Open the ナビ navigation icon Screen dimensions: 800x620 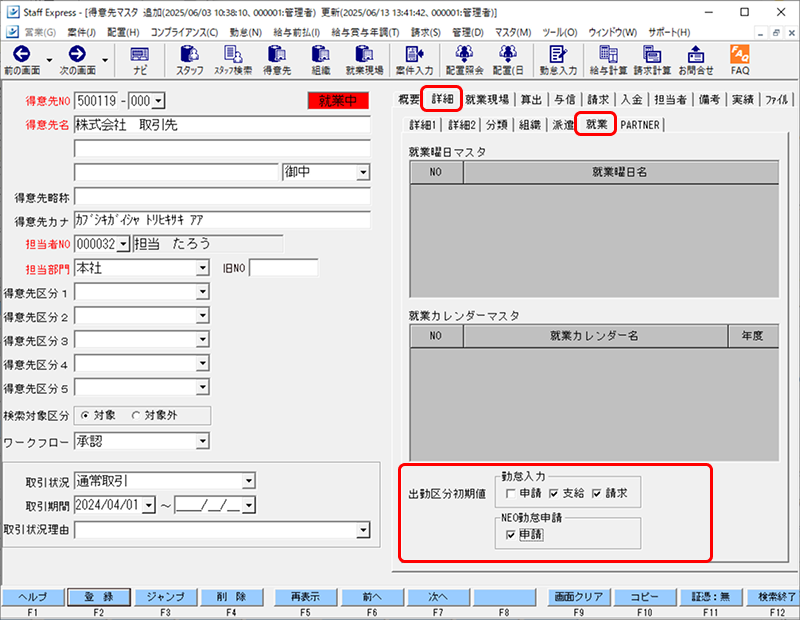pyautogui.click(x=139, y=60)
